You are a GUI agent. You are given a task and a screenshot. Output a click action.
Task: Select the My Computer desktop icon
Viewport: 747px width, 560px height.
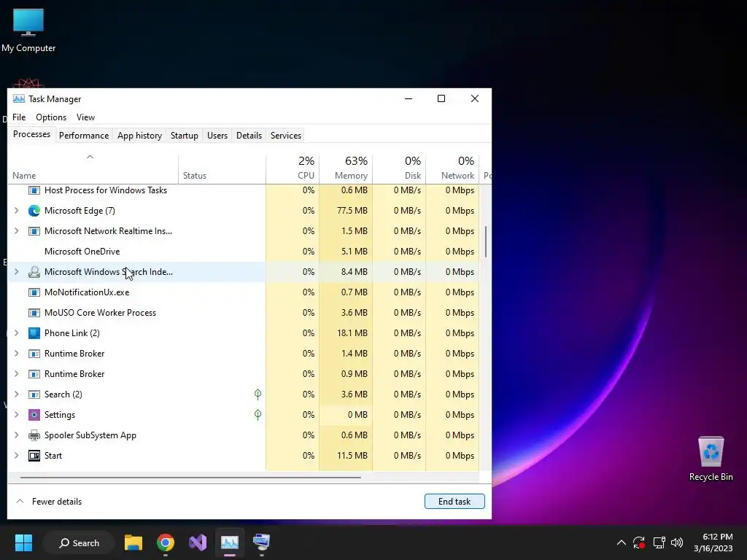[x=28, y=30]
